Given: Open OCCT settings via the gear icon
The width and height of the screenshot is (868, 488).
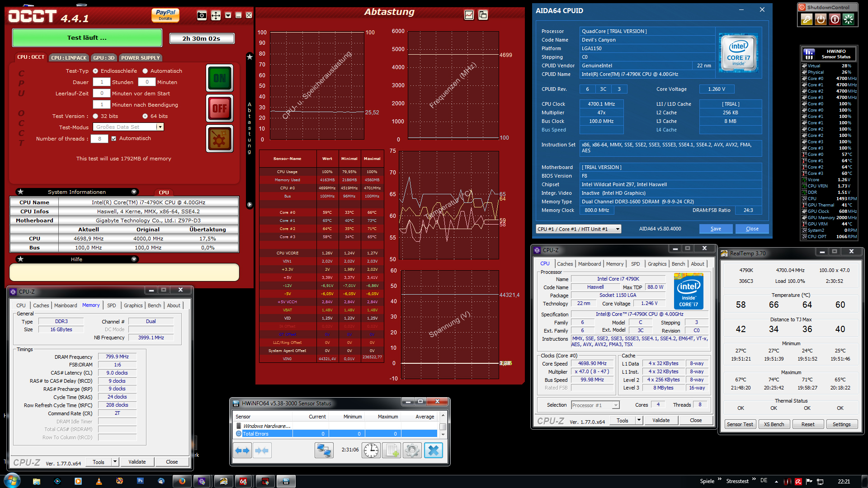Looking at the screenshot, I should (x=220, y=139).
